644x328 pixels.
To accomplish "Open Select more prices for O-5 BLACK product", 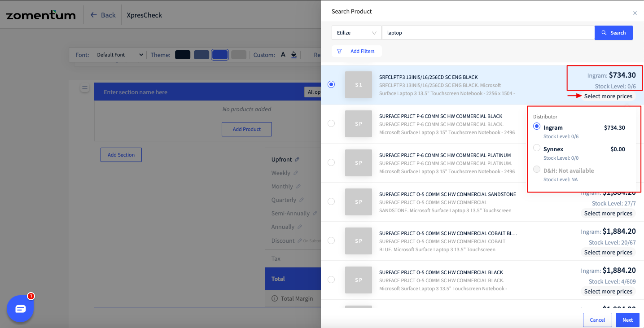I will pos(608,291).
